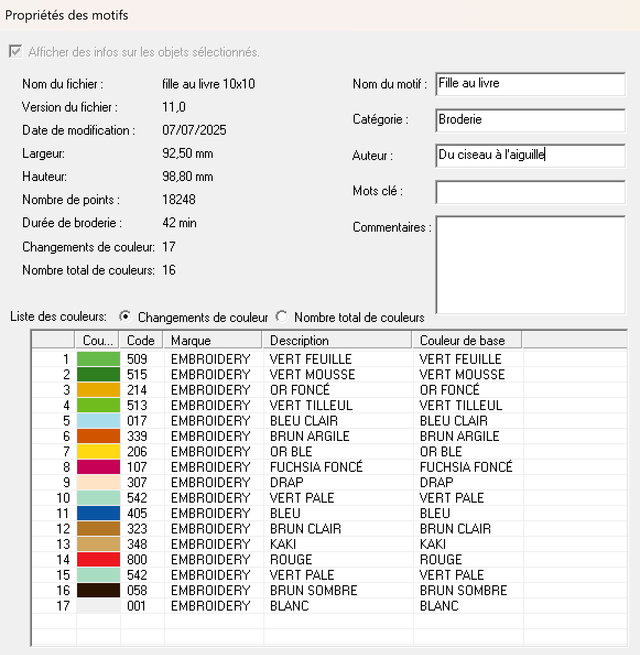Click row number 17 in the color list

click(63, 606)
